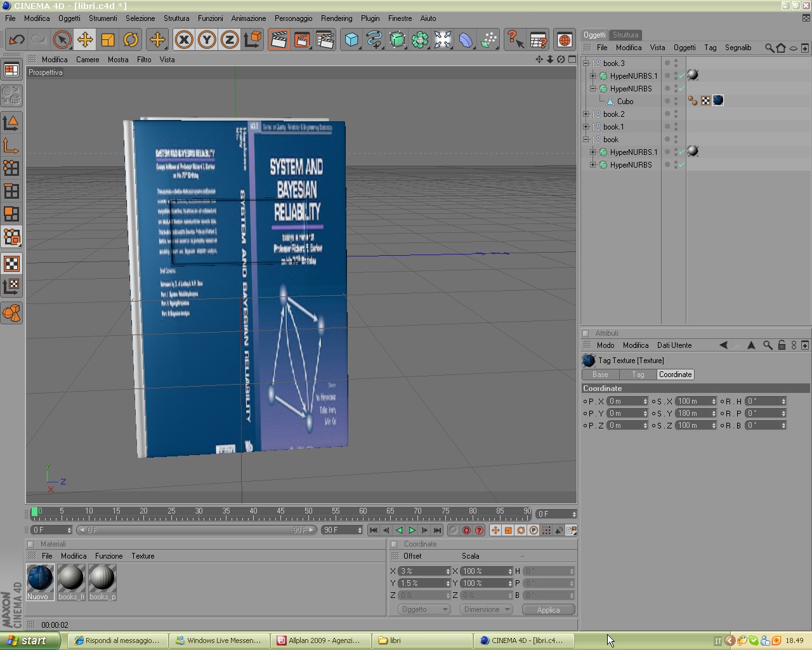The image size is (812, 650).
Task: Switch to the Struttura tab
Action: click(625, 35)
